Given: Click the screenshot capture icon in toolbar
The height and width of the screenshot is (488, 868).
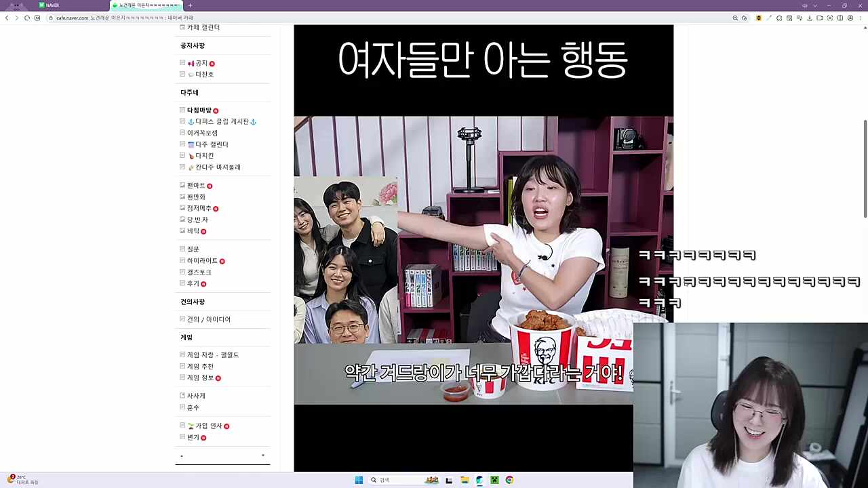Looking at the screenshot, I should click(x=829, y=18).
